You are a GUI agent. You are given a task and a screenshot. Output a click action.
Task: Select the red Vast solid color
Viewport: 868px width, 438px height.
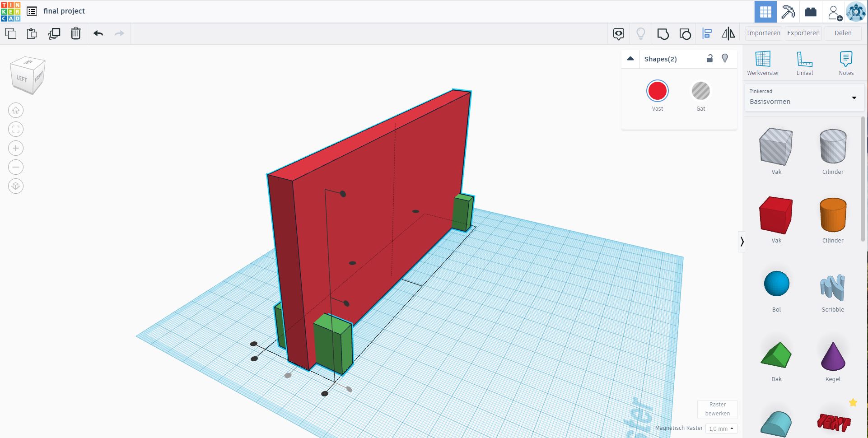(657, 91)
